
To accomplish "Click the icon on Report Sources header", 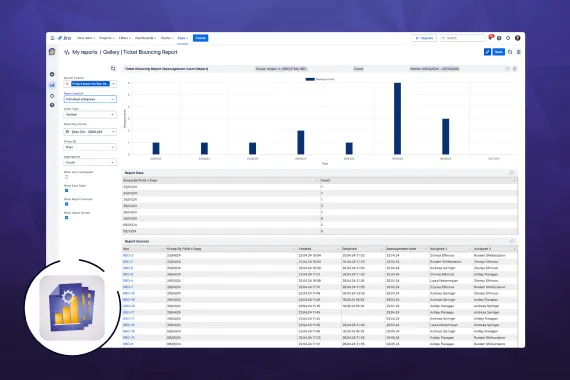I will tap(512, 241).
